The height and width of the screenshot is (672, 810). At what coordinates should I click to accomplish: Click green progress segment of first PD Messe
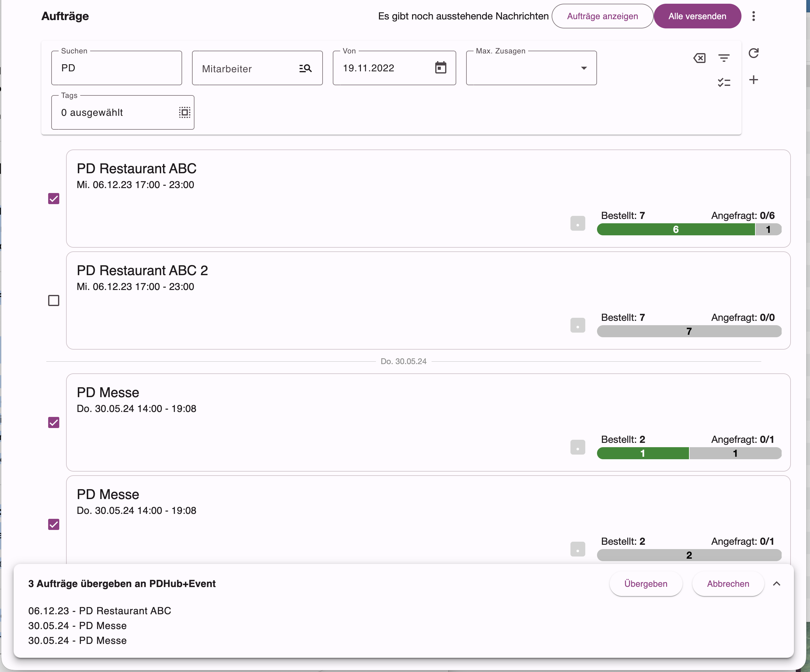click(643, 454)
